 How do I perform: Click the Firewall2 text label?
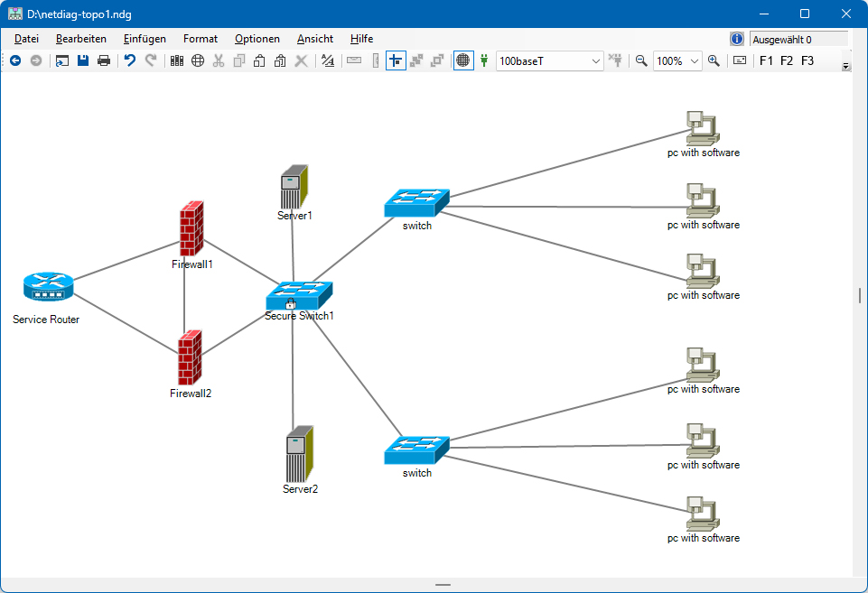(x=191, y=394)
